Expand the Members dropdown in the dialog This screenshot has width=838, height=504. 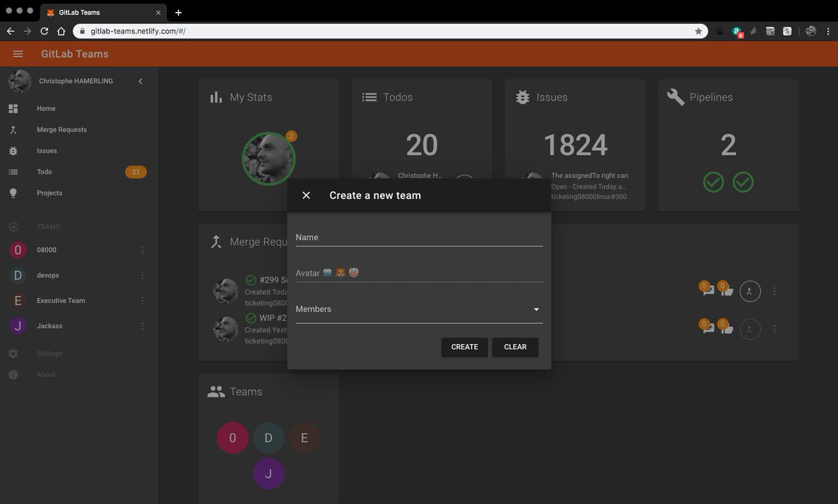(536, 309)
